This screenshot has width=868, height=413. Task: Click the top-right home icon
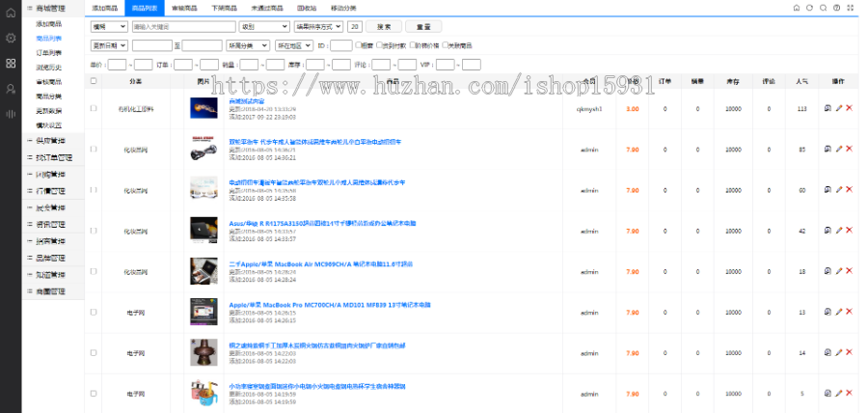pyautogui.click(x=797, y=8)
